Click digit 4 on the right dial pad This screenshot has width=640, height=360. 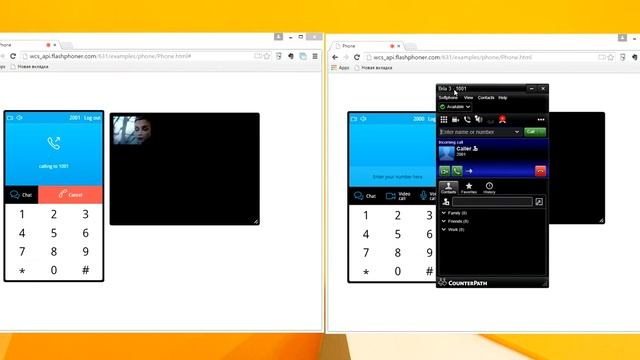(x=366, y=234)
